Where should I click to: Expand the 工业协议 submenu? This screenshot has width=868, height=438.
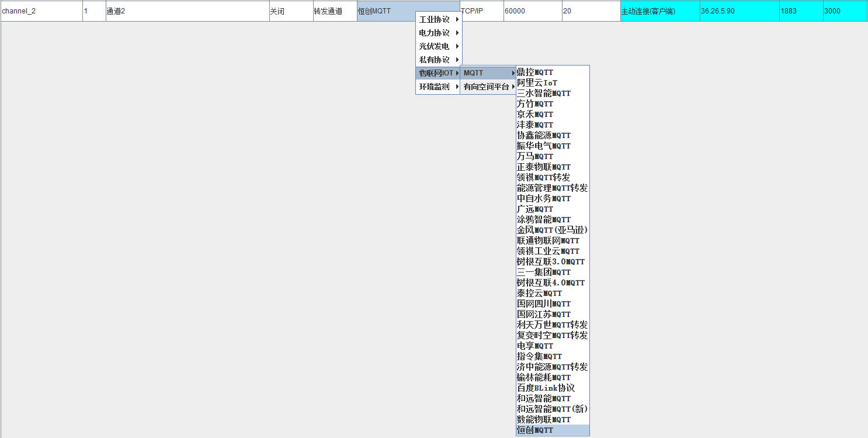439,19
